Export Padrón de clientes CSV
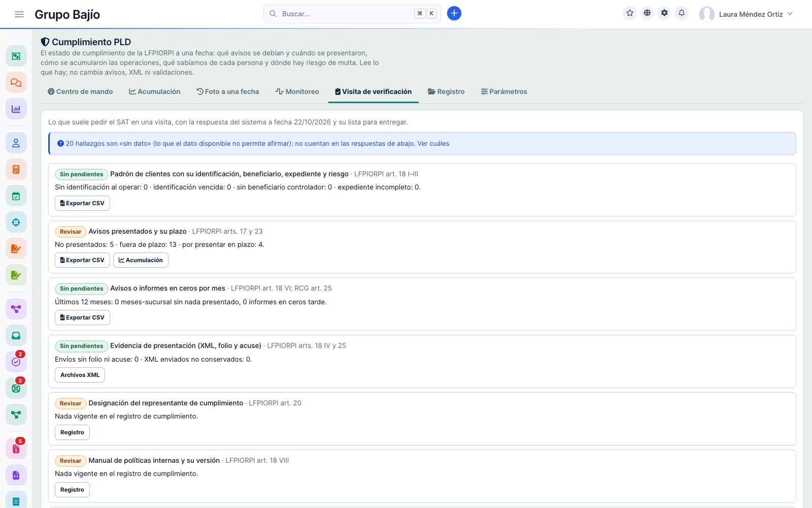Screen dimensions: 812x508 (x=82, y=203)
